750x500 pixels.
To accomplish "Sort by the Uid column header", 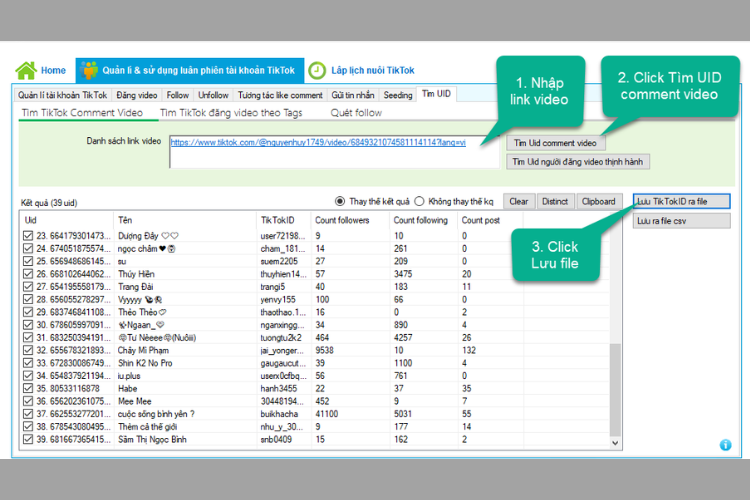I will 67,220.
